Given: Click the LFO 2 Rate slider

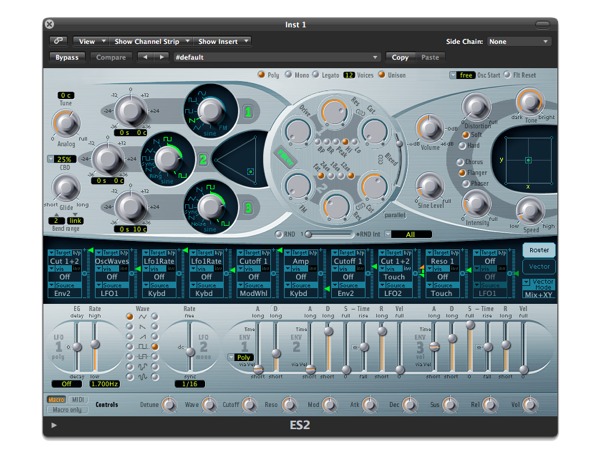Looking at the screenshot, I should pyautogui.click(x=189, y=346).
